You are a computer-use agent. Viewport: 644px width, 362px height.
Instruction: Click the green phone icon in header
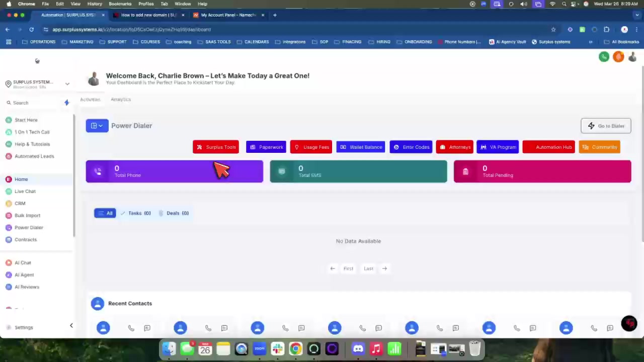[x=604, y=57]
